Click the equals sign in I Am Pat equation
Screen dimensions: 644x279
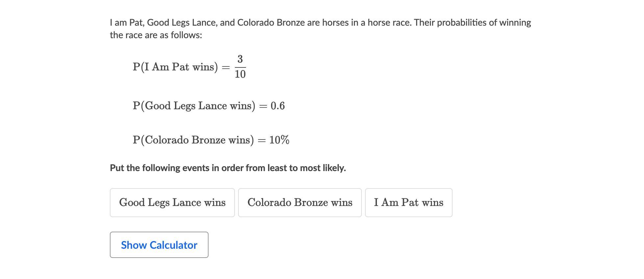point(226,67)
